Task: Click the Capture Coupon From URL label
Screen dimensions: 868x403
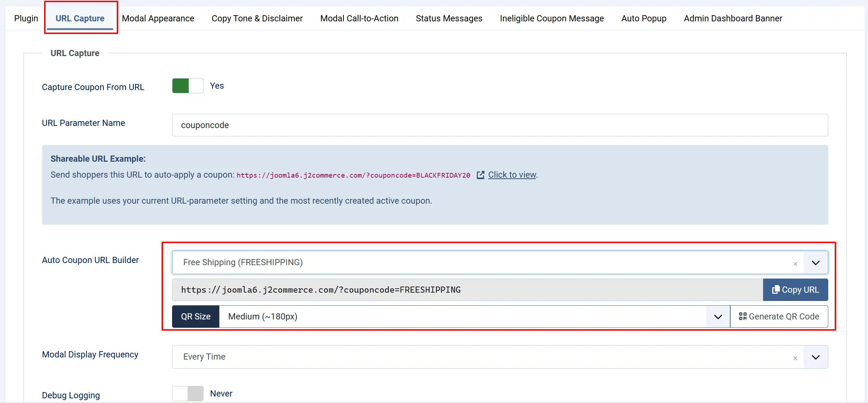Action: click(x=93, y=87)
